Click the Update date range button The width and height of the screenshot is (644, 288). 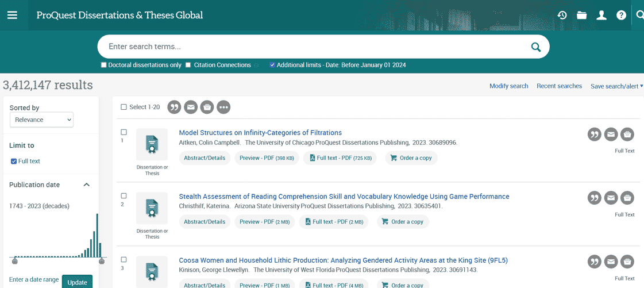pos(77,282)
